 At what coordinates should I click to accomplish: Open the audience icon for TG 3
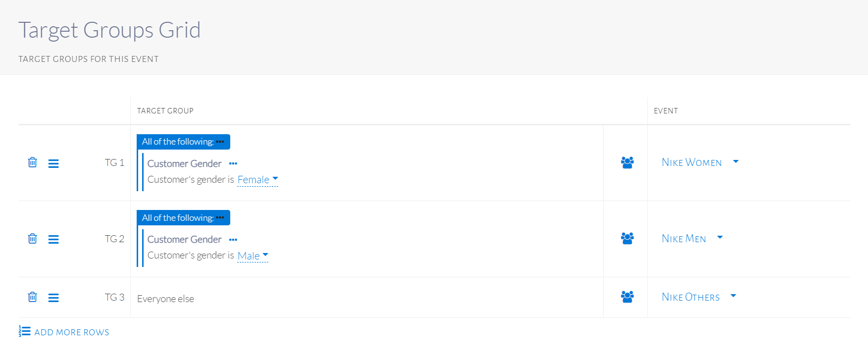coord(627,297)
